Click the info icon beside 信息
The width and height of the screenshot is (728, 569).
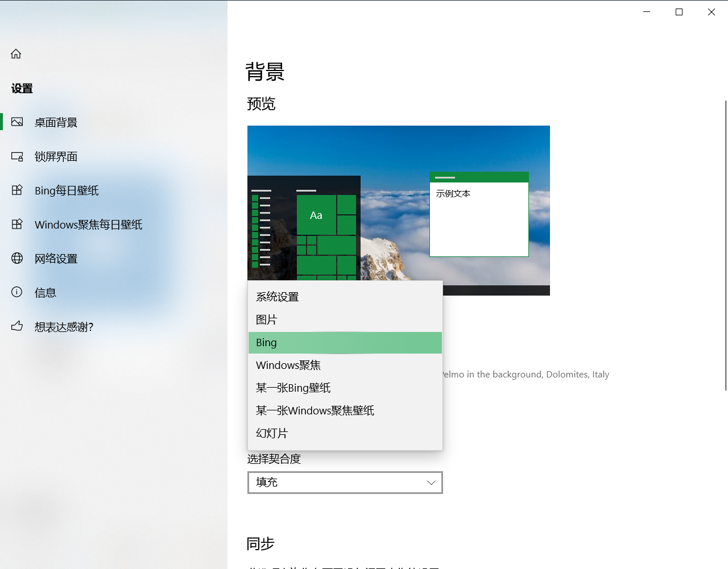[17, 292]
